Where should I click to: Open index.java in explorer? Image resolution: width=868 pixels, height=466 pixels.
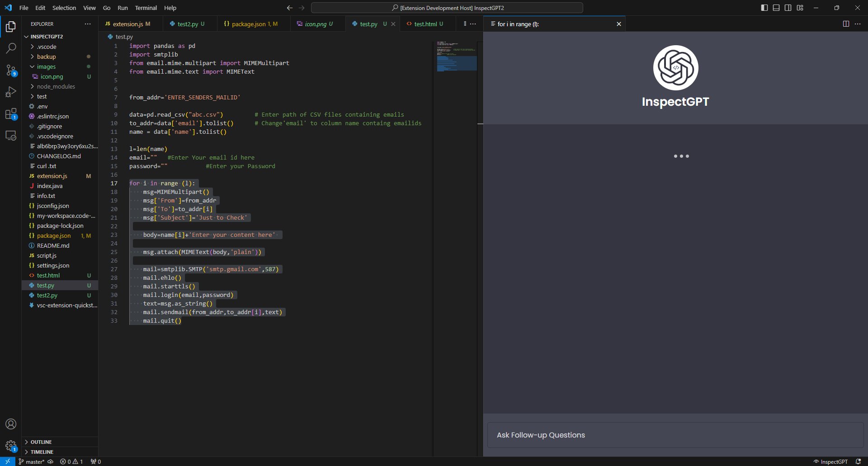pyautogui.click(x=61, y=186)
